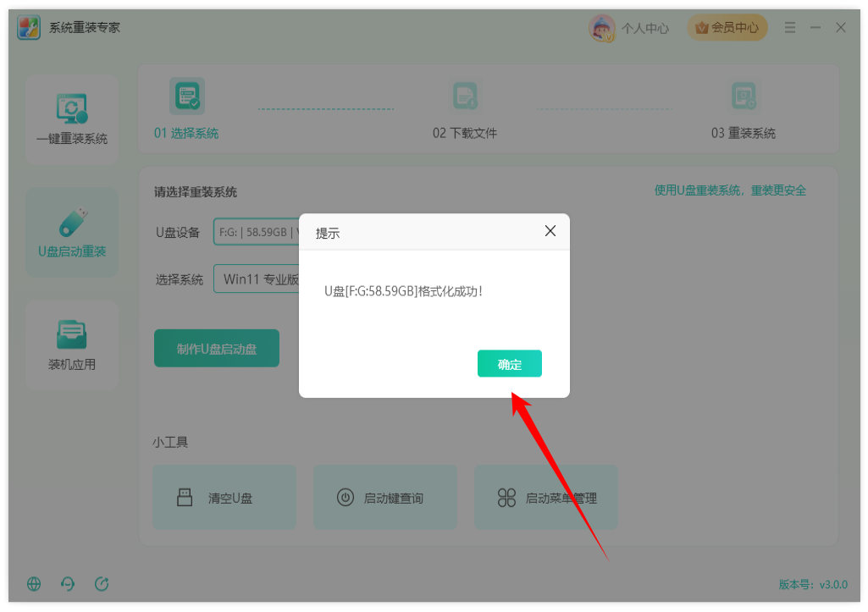This screenshot has height=612, width=868.
Task: Click the 版本号: v3.0.0 text
Action: coord(813,584)
